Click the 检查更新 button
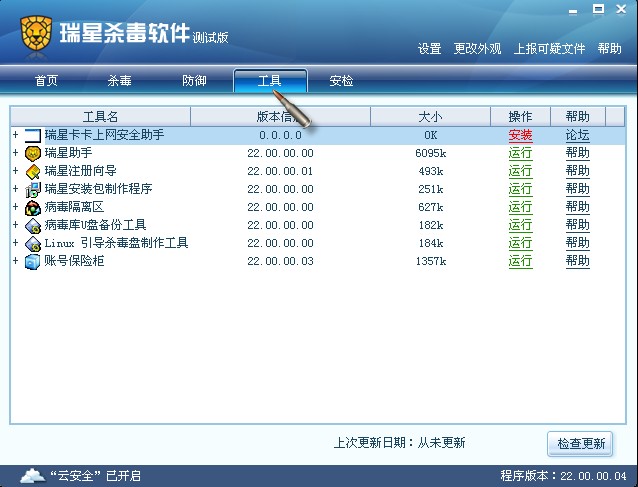 point(580,443)
